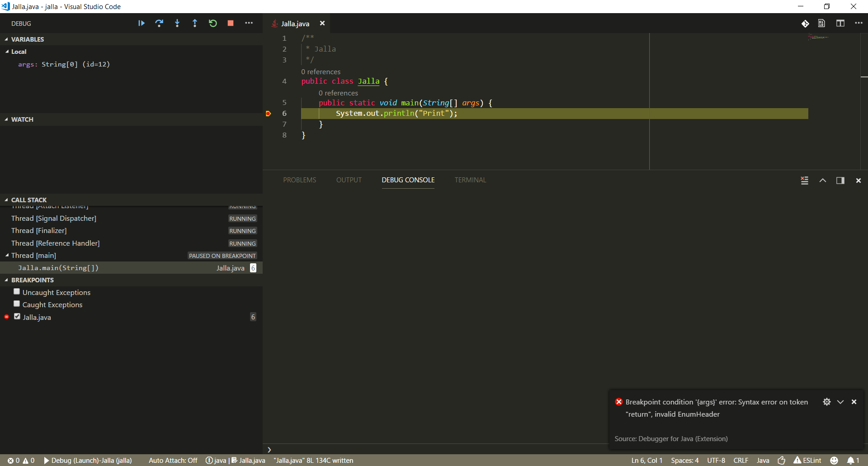
Task: Change file encoding UTF-8
Action: [716, 460]
